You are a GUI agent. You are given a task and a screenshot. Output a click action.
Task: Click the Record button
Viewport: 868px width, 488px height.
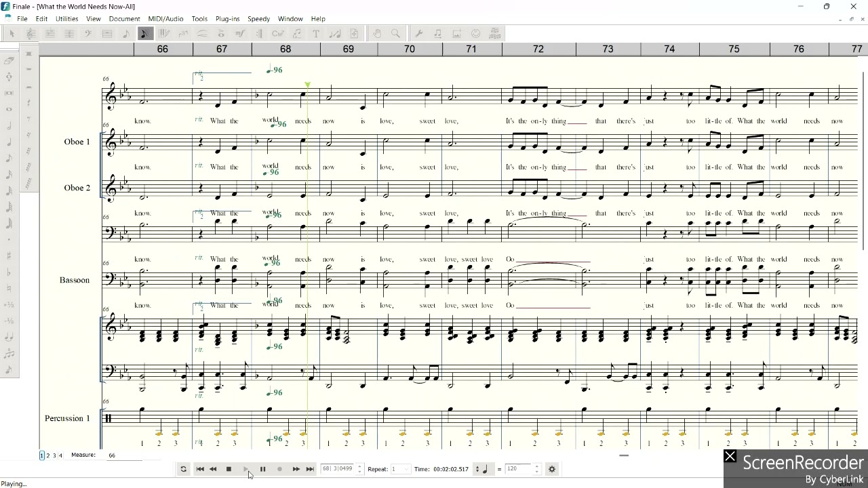[x=279, y=469]
